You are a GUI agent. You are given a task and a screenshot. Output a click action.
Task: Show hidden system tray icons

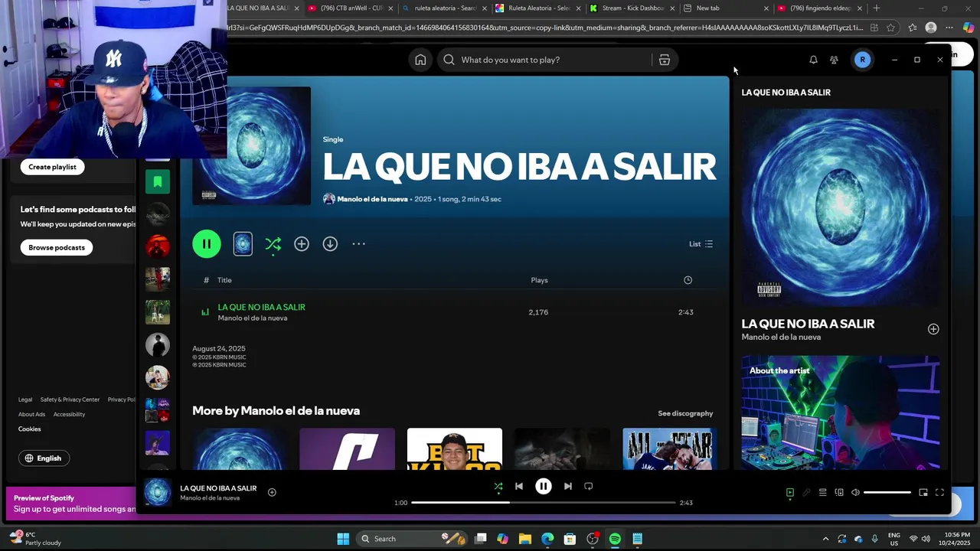(825, 539)
